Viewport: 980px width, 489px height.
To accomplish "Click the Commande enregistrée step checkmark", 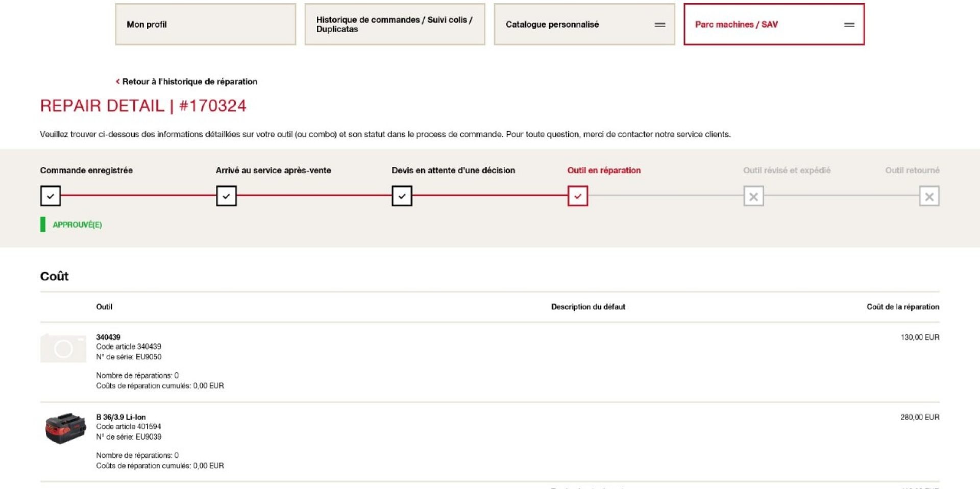I will [x=51, y=196].
